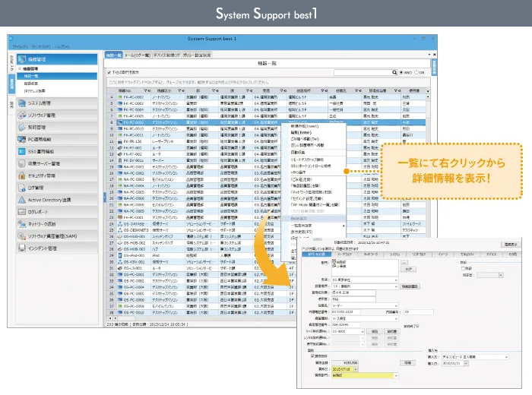Open the インシデント管理 sidebar icon
The height and width of the screenshot is (395, 532).
[x=21, y=249]
